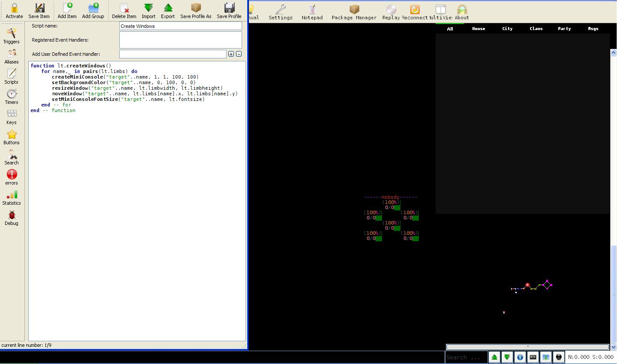Viewport: 618px width, 364px height.
Task: Click the setBackgroundColor code line
Action: point(124,83)
